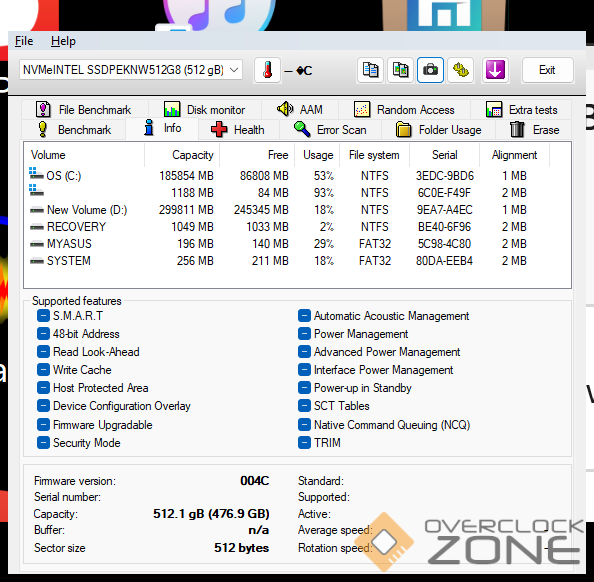The width and height of the screenshot is (594, 582).
Task: Click the copy screenshot to clipboard icon
Action: [x=400, y=70]
